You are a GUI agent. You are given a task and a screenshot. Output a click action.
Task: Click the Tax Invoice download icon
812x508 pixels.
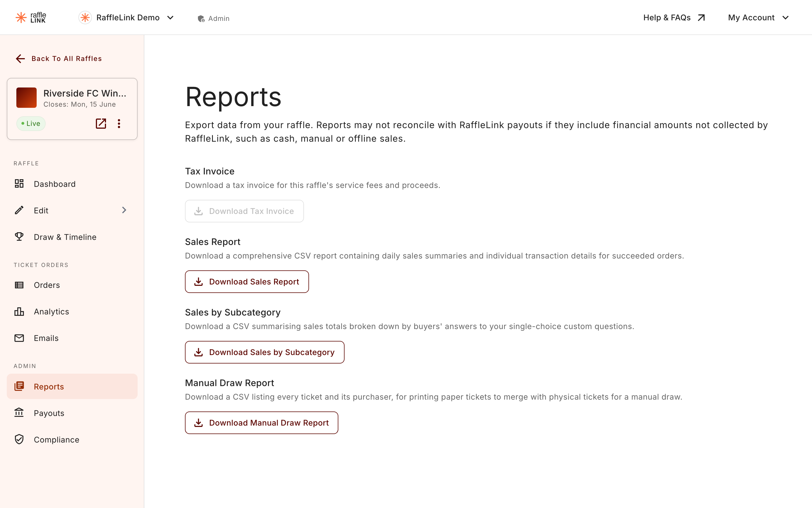(199, 211)
